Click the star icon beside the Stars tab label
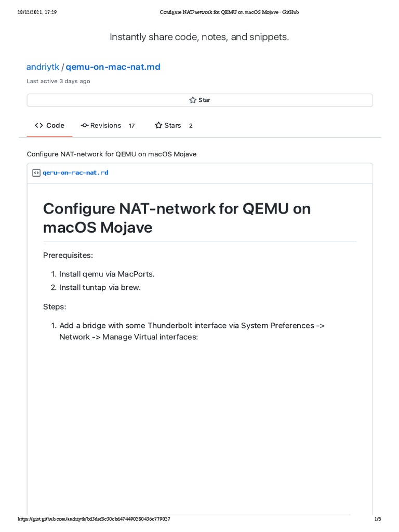This screenshot has height=532, width=399. [158, 125]
